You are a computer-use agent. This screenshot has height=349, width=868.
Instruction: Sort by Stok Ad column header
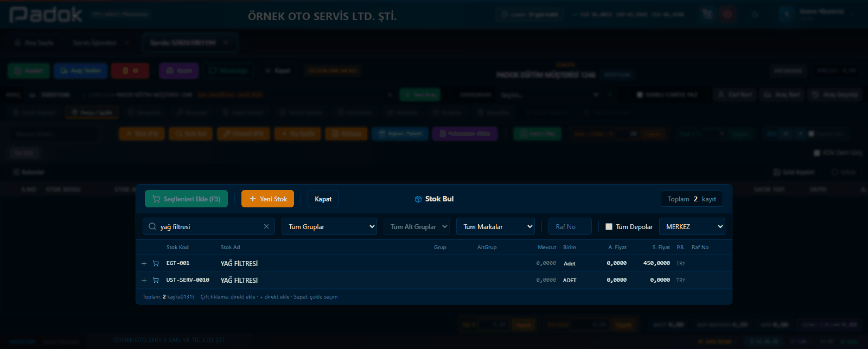click(x=230, y=247)
